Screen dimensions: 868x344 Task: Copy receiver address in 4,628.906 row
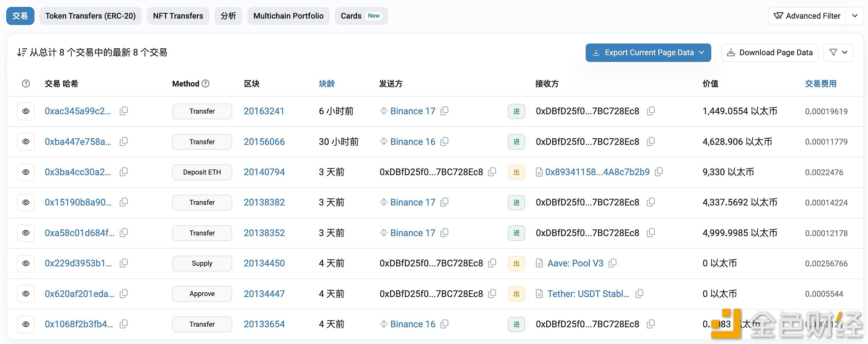(x=651, y=141)
